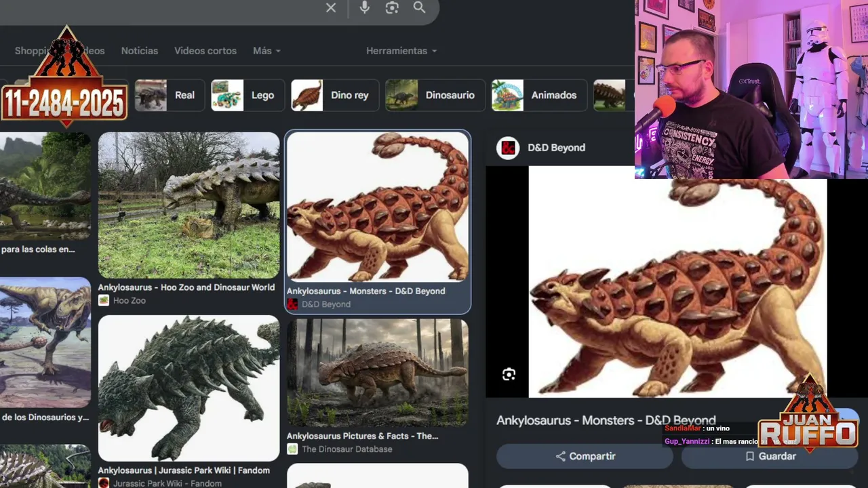The width and height of the screenshot is (868, 488).
Task: Open the Jurassic Park Wiki ankylosaurus image
Action: (189, 388)
